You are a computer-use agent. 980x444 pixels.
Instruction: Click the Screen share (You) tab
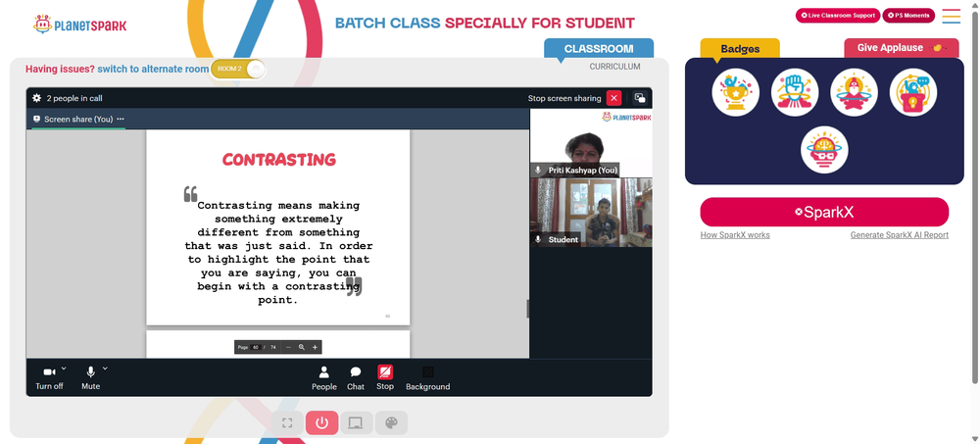point(78,119)
